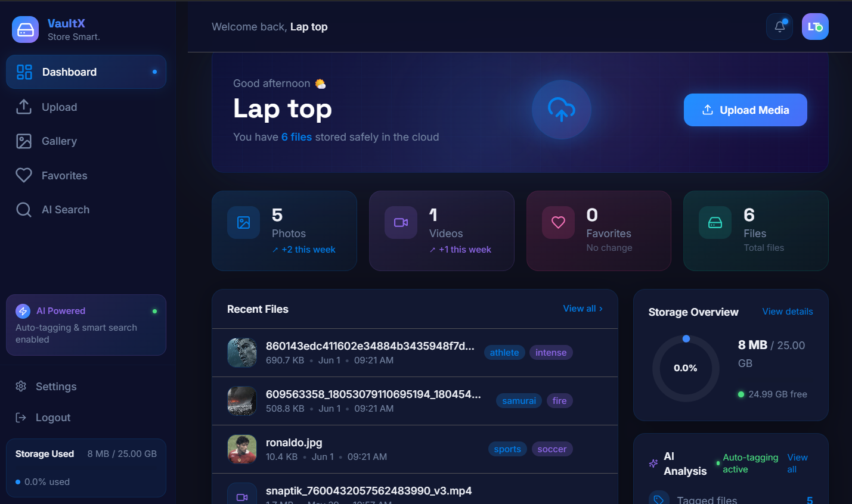
Task: Click the Tagged files row label
Action: [x=707, y=500]
